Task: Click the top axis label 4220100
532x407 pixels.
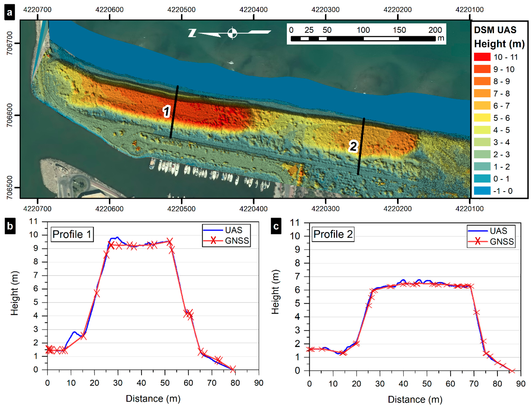Action: point(470,10)
